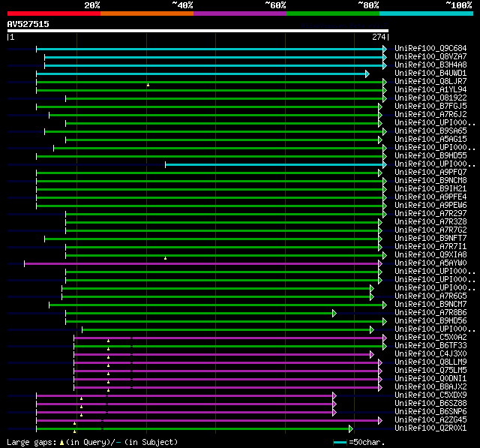Click the cyan 50char scale bar legend
This screenshot has width=480, height=448.
click(x=340, y=442)
